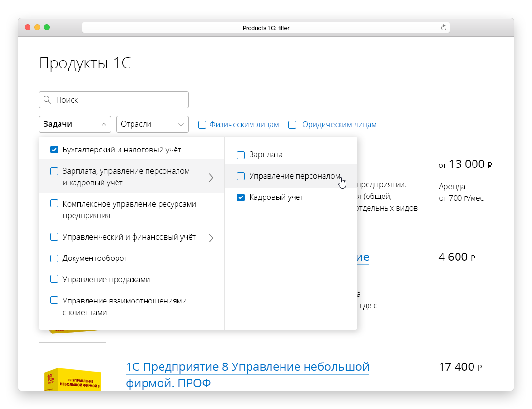The width and height of the screenshot is (532, 409).
Task: Uncheck the Кадровый учёт checkbox
Action: point(241,197)
